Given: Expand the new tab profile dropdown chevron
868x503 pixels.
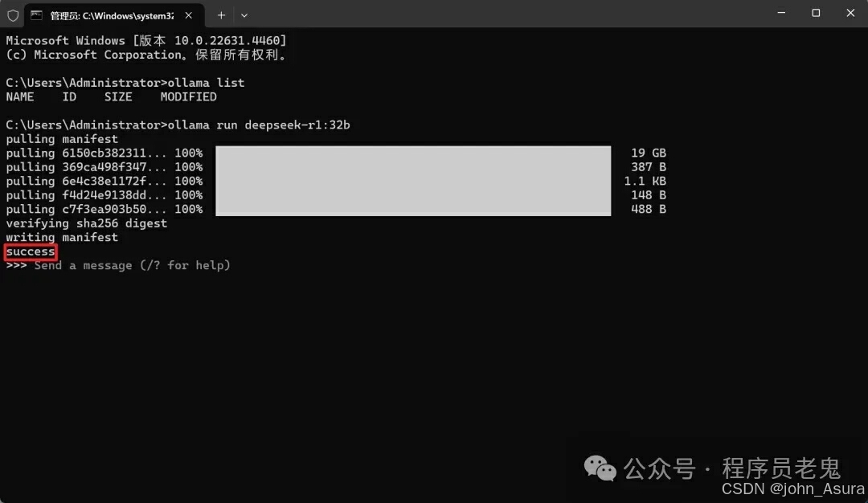Looking at the screenshot, I should pos(244,15).
